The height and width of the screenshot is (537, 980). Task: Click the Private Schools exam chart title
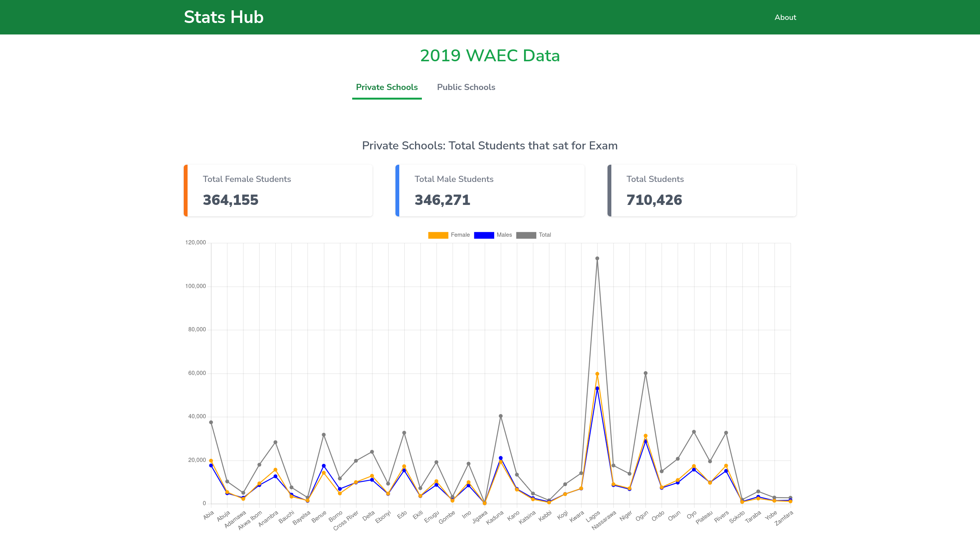pyautogui.click(x=490, y=146)
